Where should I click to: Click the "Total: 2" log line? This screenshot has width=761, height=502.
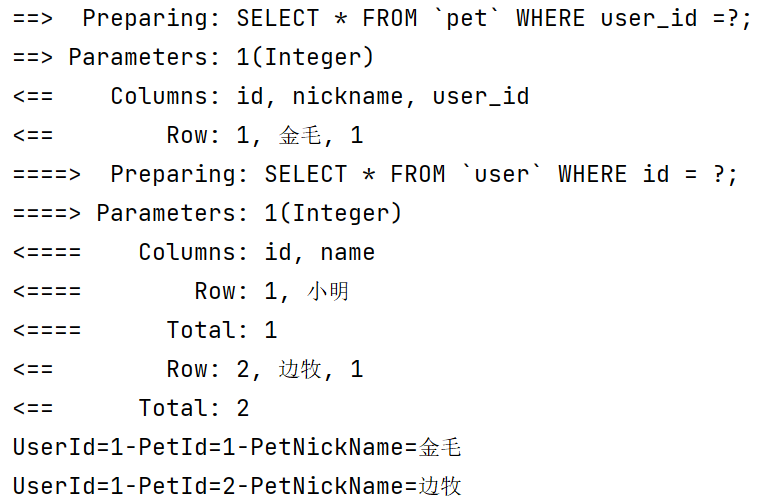[193, 408]
